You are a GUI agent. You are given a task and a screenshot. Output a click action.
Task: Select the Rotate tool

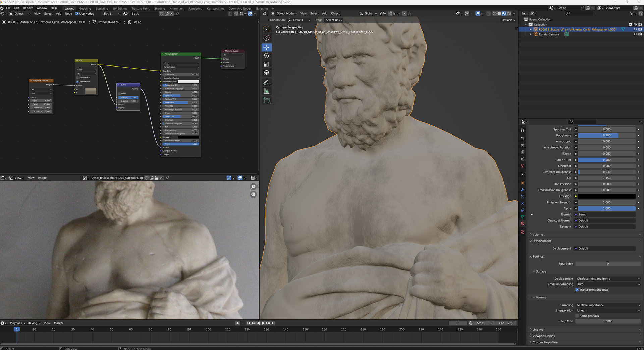point(266,56)
